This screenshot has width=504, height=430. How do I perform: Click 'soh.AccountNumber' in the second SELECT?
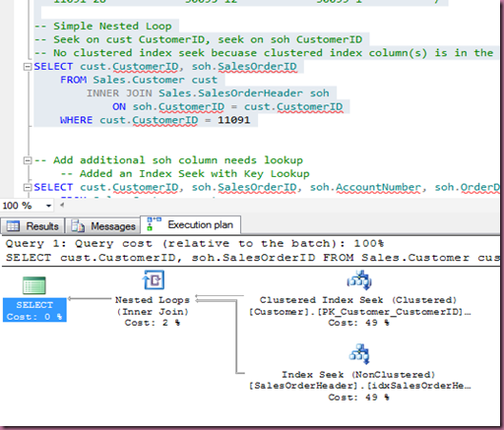tap(365, 187)
